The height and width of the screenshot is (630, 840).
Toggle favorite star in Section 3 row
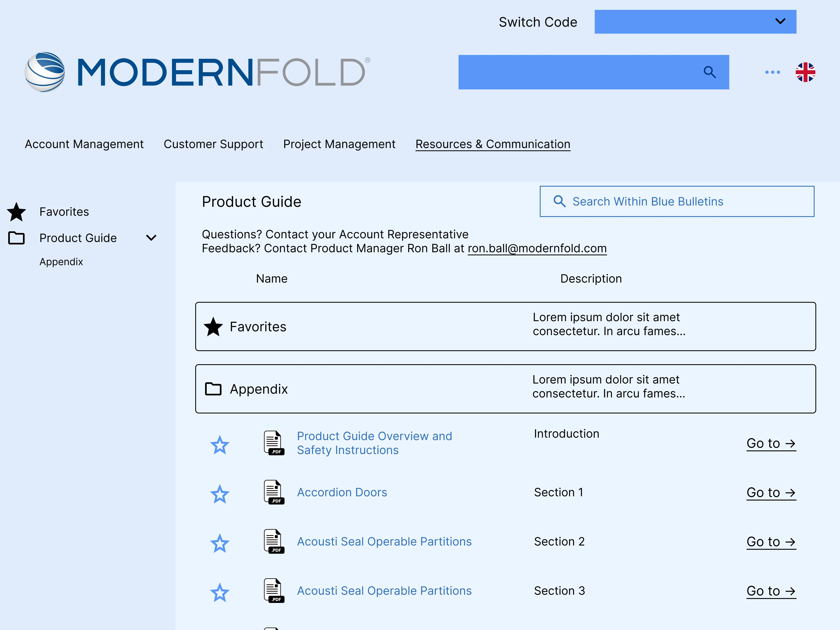tap(220, 592)
